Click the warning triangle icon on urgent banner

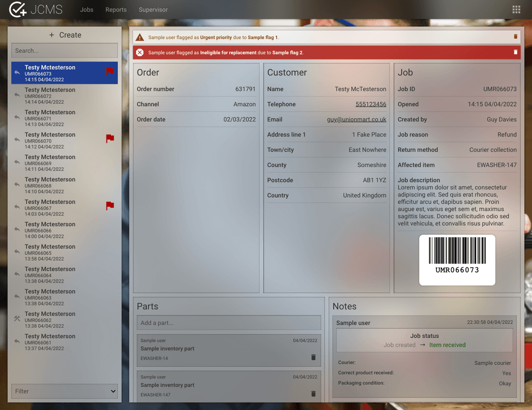pos(140,37)
